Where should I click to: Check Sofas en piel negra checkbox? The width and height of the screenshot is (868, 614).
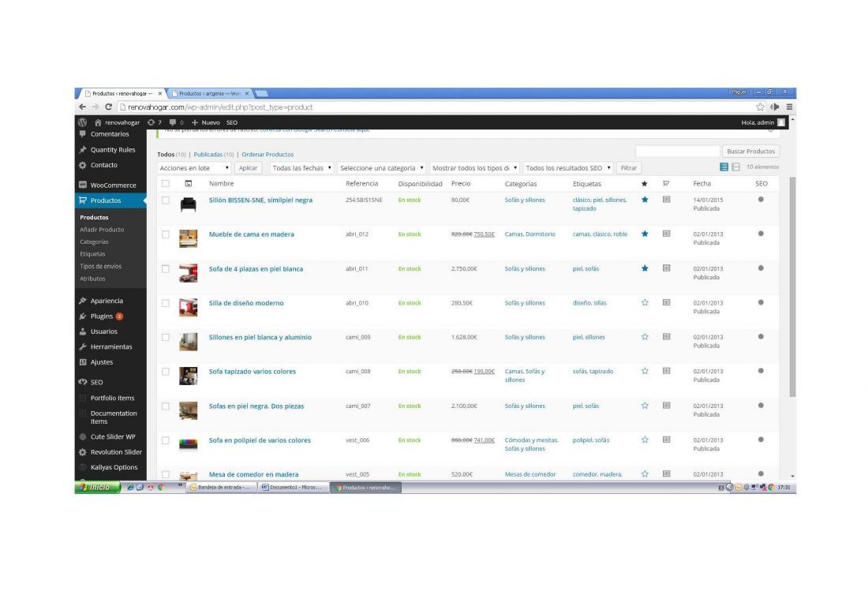tap(166, 406)
